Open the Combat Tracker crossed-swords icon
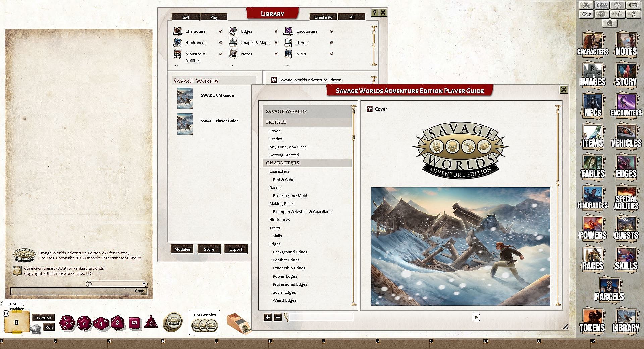Viewport: 644px width, 349px height. tap(586, 5)
